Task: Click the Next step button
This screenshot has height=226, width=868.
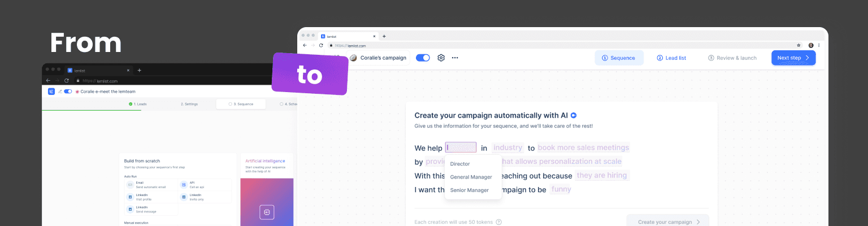Action: click(x=793, y=58)
